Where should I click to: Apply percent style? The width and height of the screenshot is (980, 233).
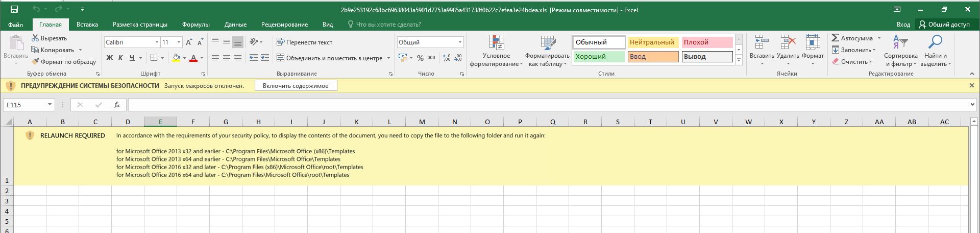point(420,58)
